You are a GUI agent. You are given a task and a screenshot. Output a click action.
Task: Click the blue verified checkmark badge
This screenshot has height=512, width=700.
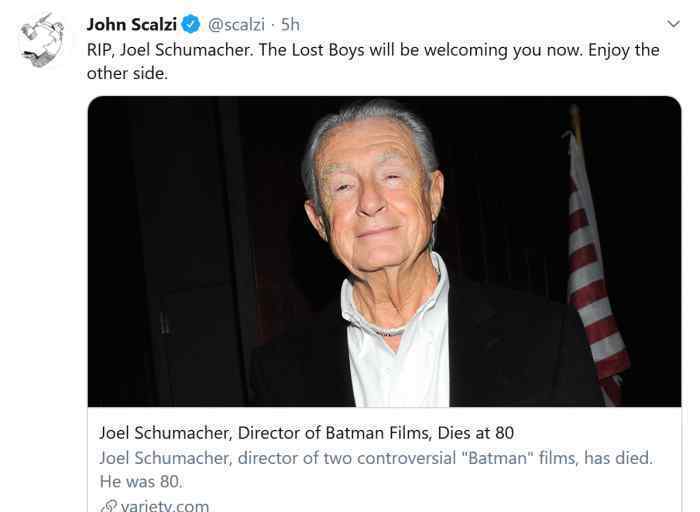click(x=192, y=24)
